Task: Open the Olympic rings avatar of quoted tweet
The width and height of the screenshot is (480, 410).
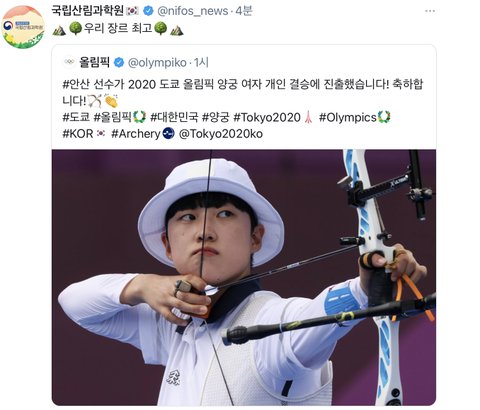Action: click(x=69, y=62)
